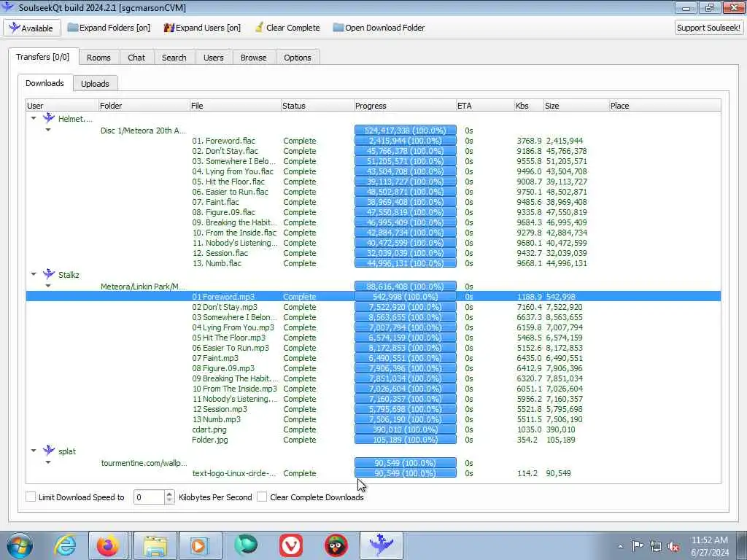Open Vivaldi browser from taskbar
The image size is (747, 560).
[x=291, y=545]
